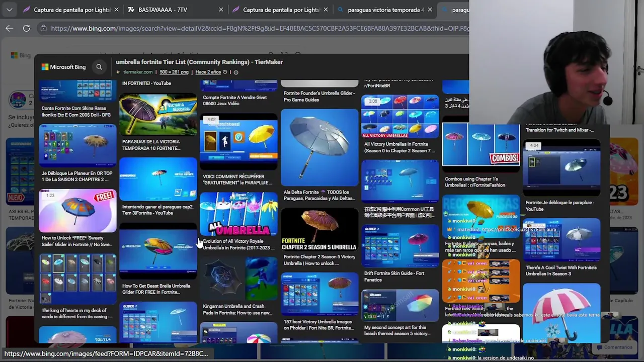Close the second Captura de pantalla tab
This screenshot has height=362, width=644.
326,10
